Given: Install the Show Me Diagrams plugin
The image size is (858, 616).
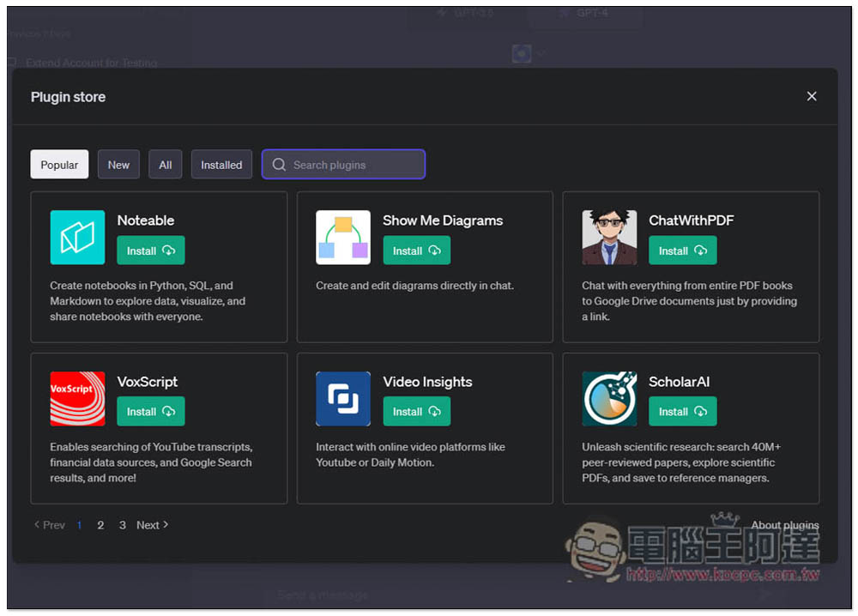Looking at the screenshot, I should [x=416, y=251].
